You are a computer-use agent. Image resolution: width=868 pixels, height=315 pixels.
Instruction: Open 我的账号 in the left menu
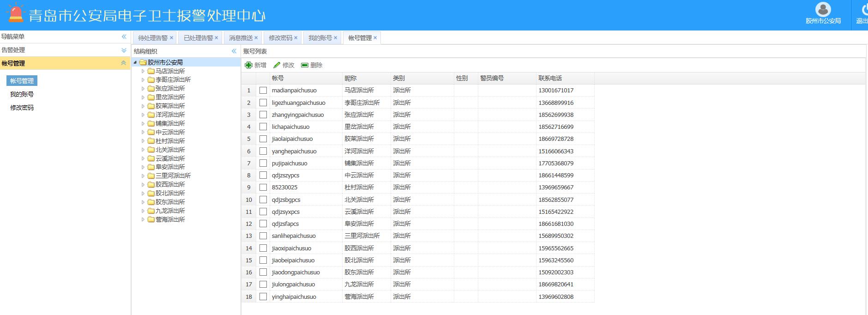coord(22,94)
